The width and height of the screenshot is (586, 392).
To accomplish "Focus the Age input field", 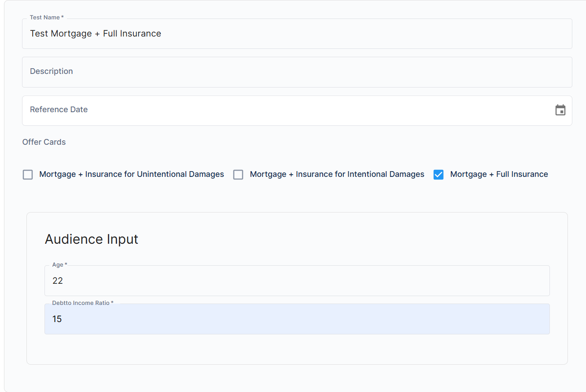I will coord(297,281).
